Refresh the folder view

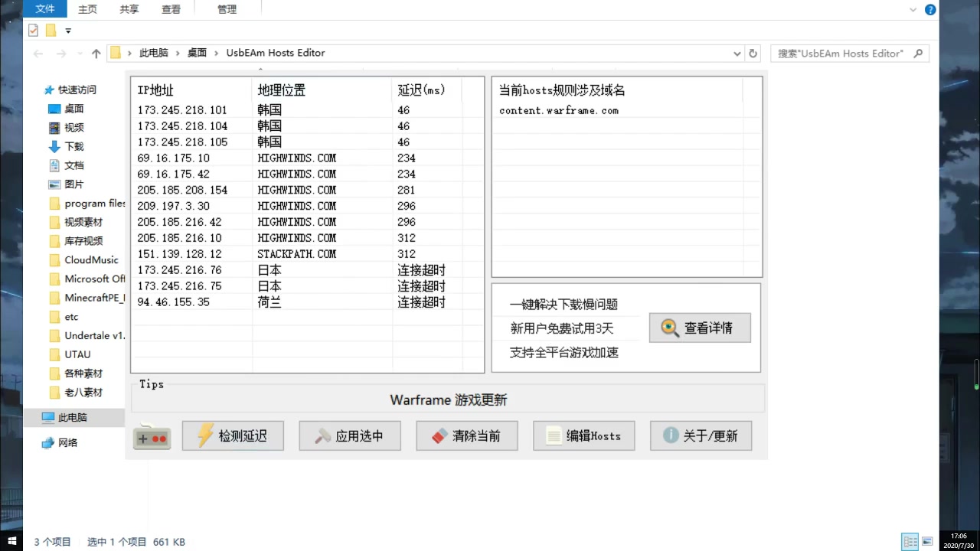point(753,54)
